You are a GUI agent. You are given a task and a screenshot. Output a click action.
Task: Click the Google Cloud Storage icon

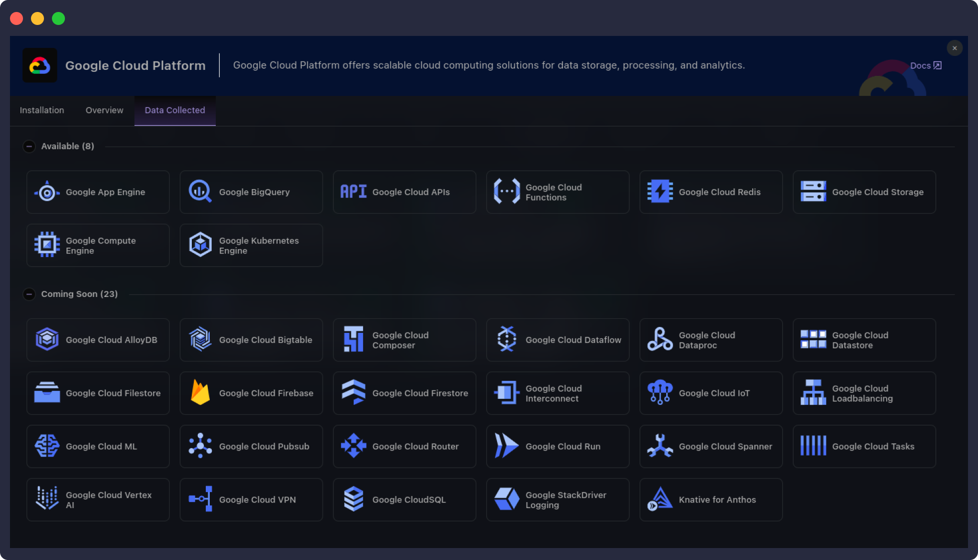coord(813,192)
